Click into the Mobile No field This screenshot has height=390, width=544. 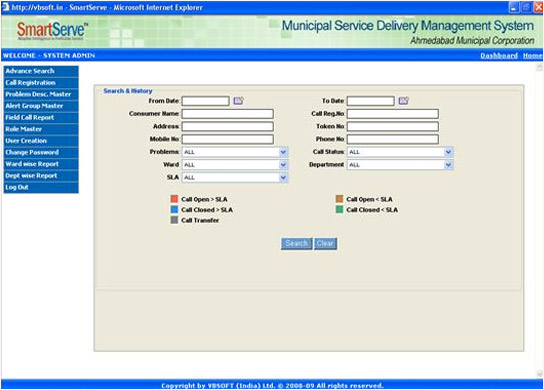click(x=228, y=139)
